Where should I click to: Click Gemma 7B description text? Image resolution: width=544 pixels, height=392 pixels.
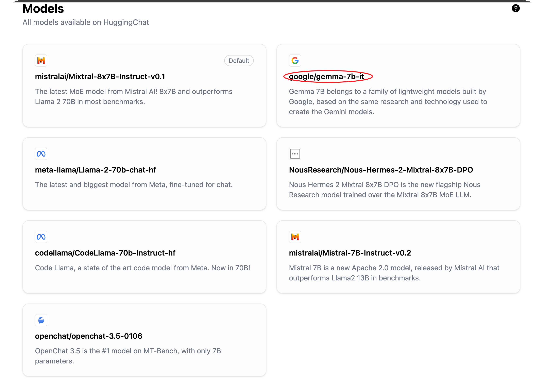point(388,101)
